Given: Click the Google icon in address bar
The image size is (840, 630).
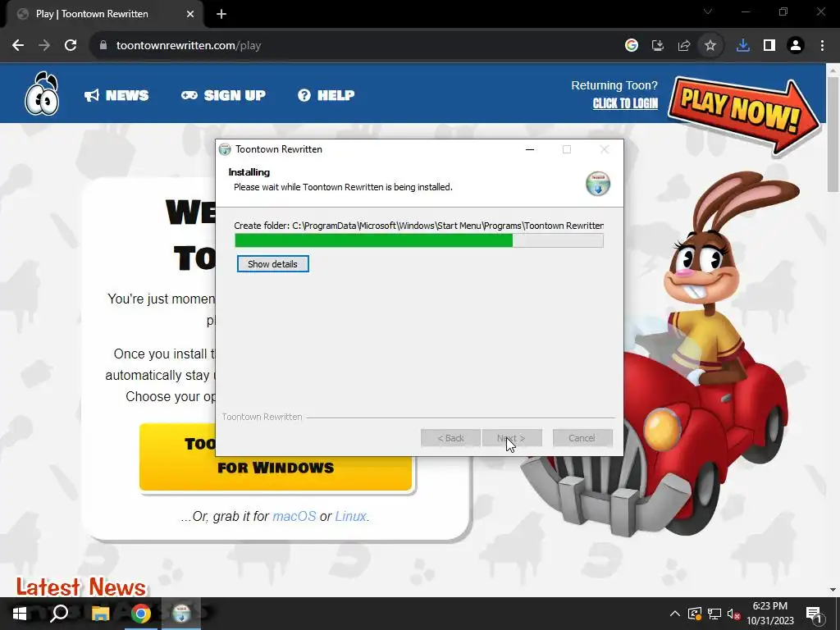Looking at the screenshot, I should click(x=632, y=46).
